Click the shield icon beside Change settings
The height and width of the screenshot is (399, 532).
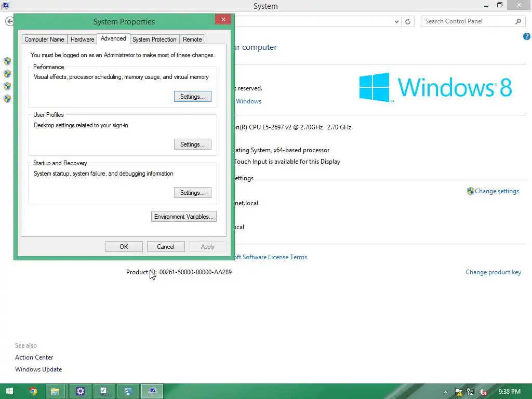point(470,191)
